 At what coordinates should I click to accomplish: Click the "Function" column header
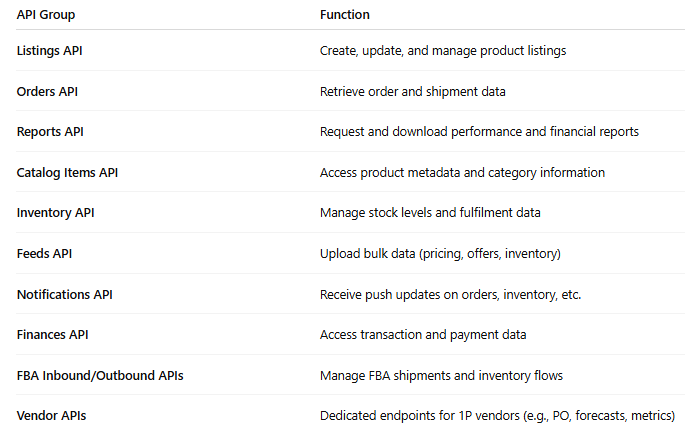click(345, 15)
